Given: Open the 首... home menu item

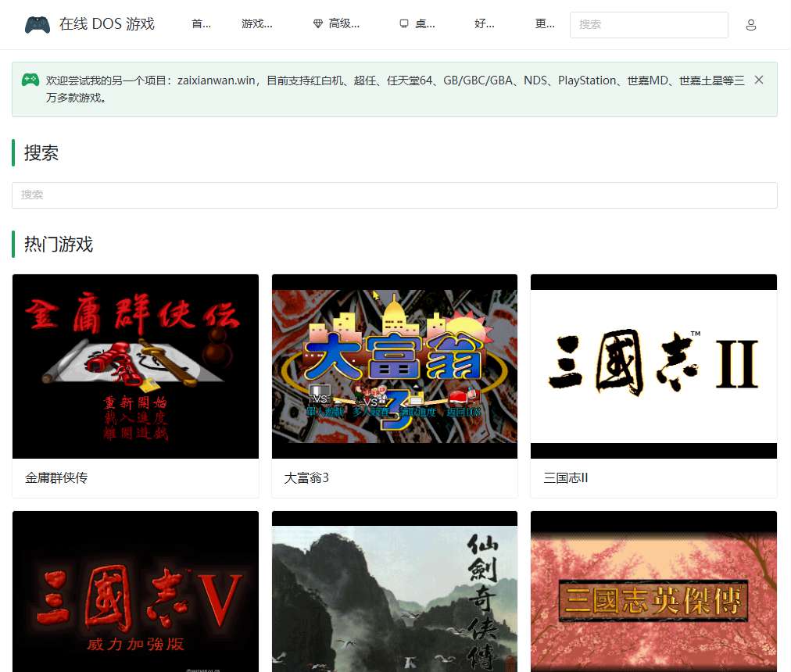Looking at the screenshot, I should click(x=202, y=23).
